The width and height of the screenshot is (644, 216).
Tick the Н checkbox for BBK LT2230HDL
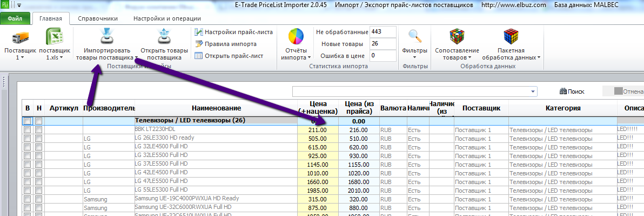tap(38, 130)
